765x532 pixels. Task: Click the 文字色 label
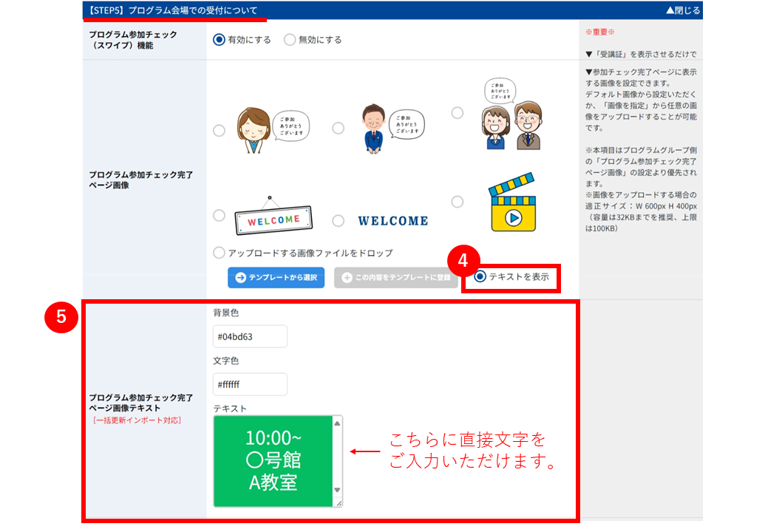(226, 361)
